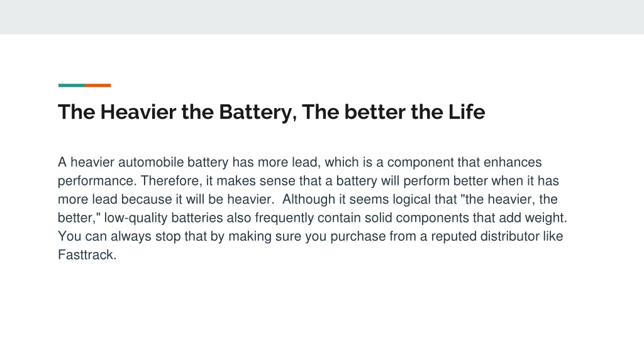Click the teal segment of the accent bar
Image resolution: width=644 pixels, height=362 pixels.
click(72, 85)
